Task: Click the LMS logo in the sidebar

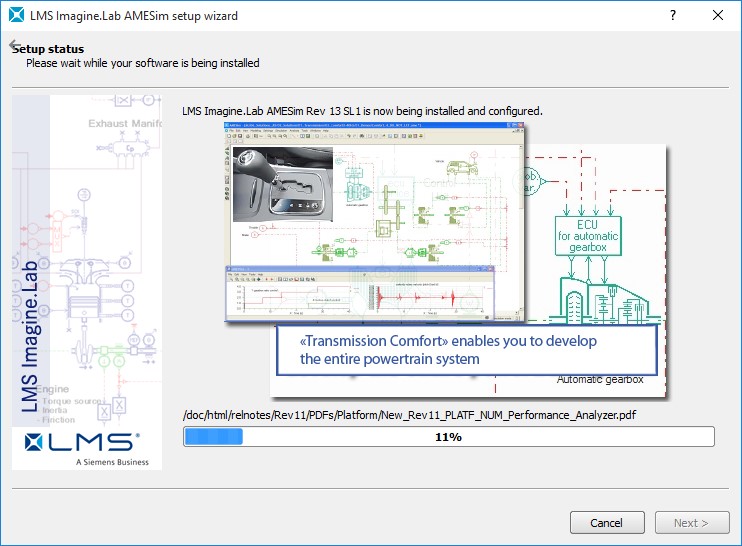Action: [x=83, y=442]
